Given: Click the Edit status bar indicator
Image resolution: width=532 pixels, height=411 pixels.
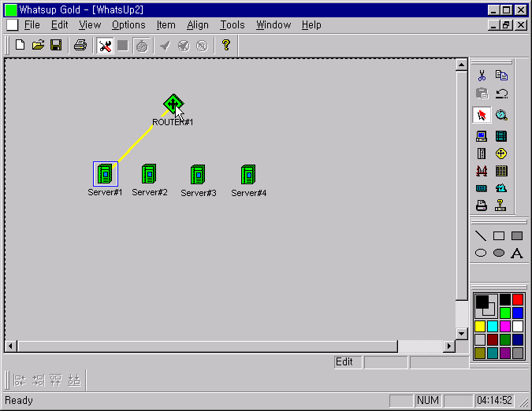Looking at the screenshot, I should tap(348, 362).
